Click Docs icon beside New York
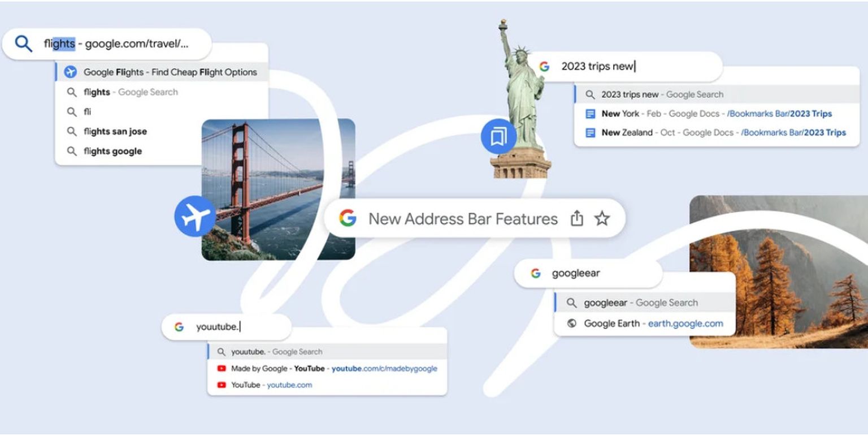The width and height of the screenshot is (868, 436). point(590,114)
